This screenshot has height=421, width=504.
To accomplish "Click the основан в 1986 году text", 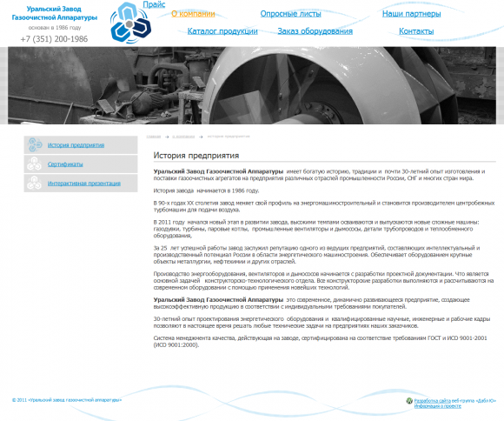I will [55, 28].
